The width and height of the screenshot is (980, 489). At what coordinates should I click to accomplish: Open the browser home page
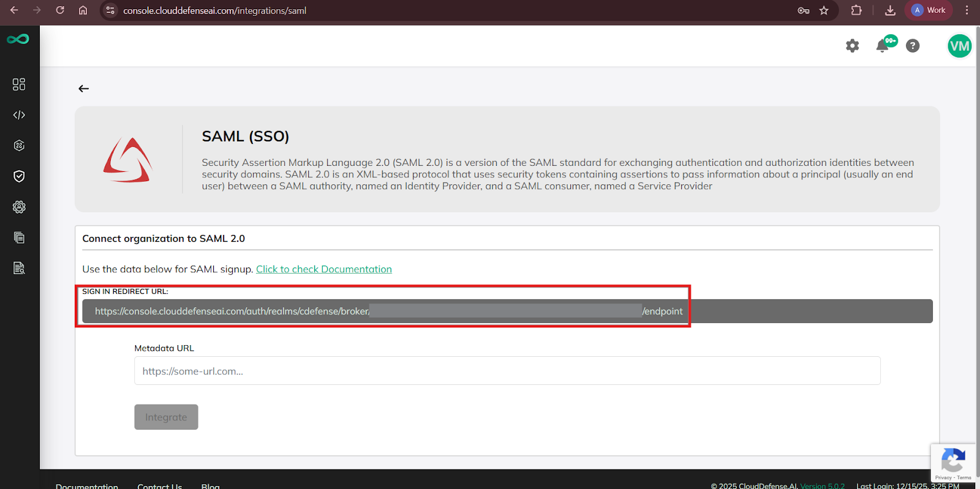[83, 10]
